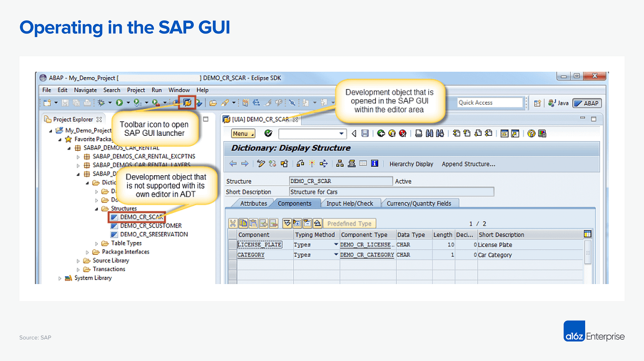The height and width of the screenshot is (361, 644).
Task: Open the Menu dropdown in the SAP GUI
Action: [243, 133]
